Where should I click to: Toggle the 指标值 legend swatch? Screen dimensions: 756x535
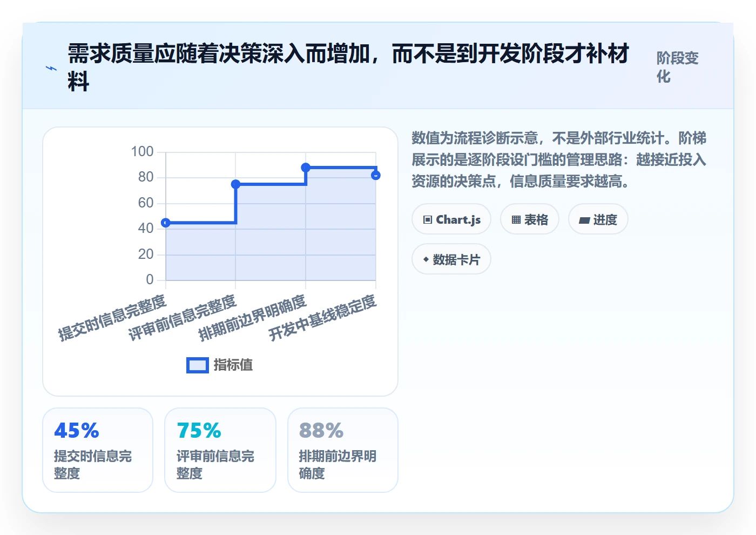[197, 365]
